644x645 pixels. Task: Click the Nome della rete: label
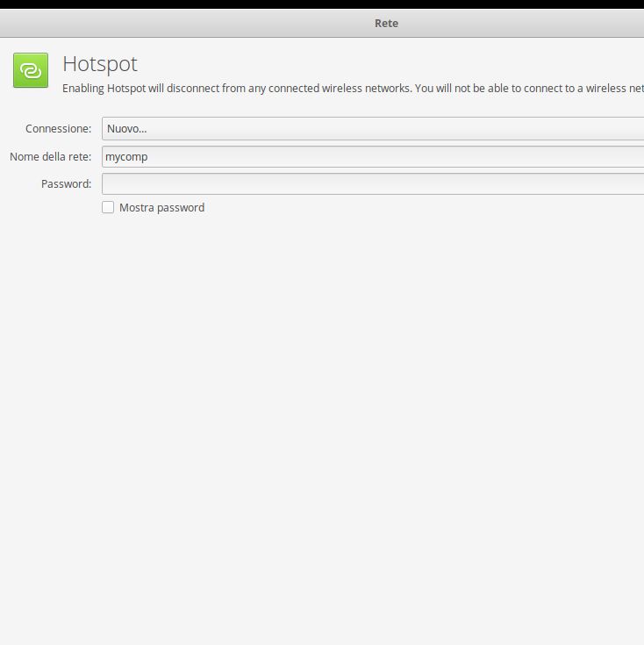click(x=51, y=156)
